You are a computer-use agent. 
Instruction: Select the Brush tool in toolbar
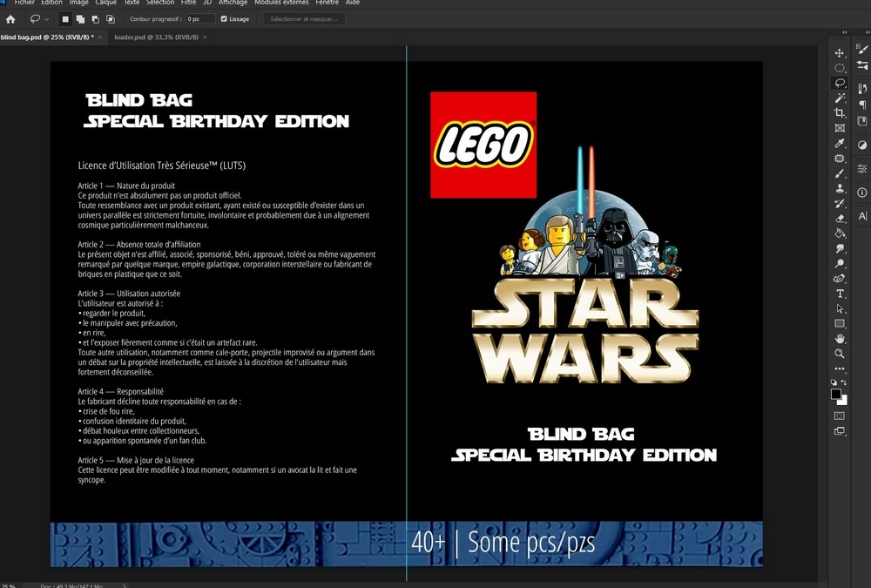[840, 173]
